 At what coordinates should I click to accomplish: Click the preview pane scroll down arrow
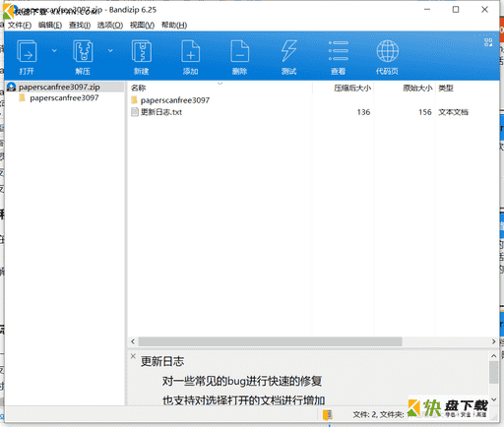click(493, 399)
